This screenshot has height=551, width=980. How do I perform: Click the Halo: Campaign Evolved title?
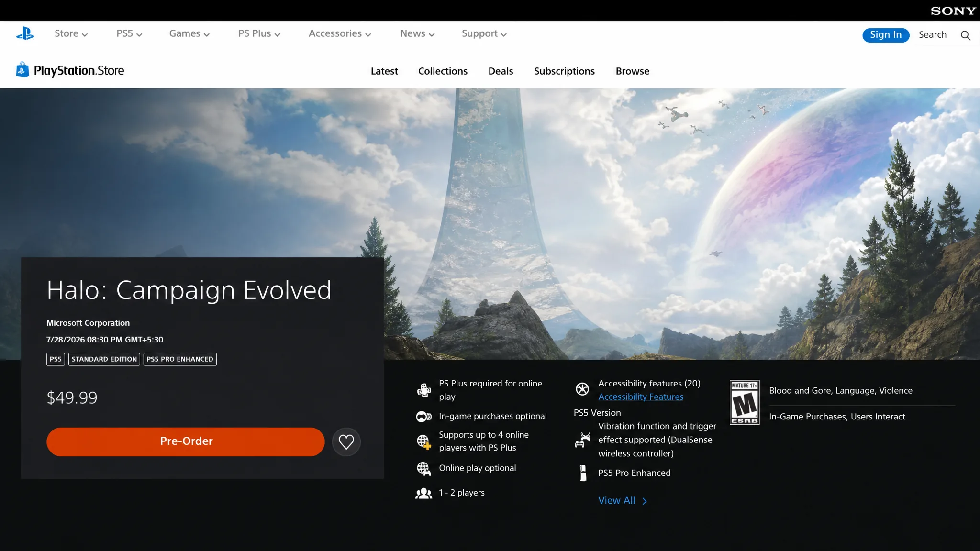point(189,290)
